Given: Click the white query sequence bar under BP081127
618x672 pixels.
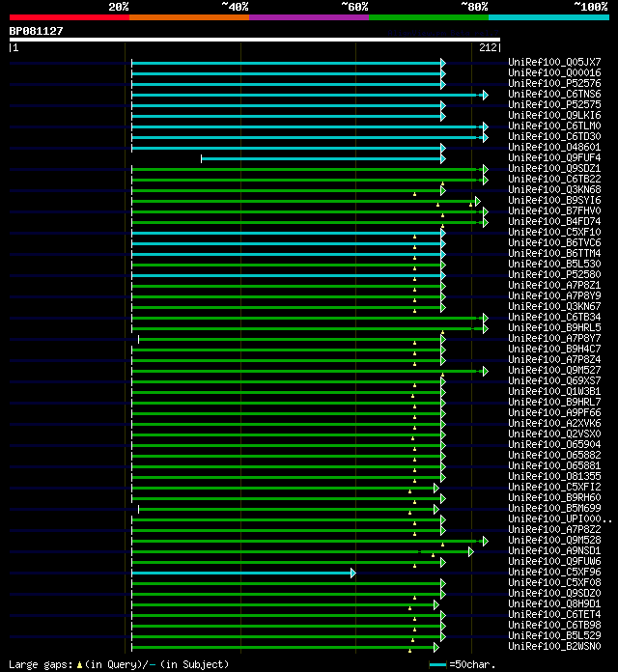Looking at the screenshot, I should (x=255, y=40).
